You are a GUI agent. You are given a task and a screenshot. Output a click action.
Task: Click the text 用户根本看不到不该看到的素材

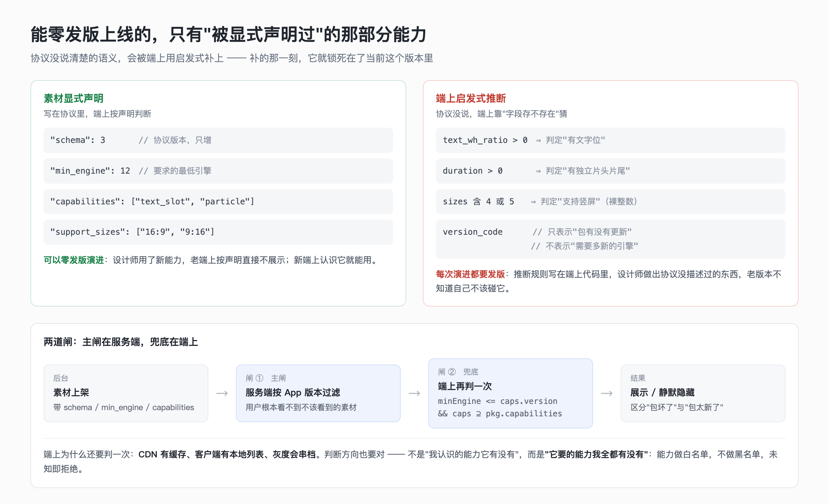point(301,407)
